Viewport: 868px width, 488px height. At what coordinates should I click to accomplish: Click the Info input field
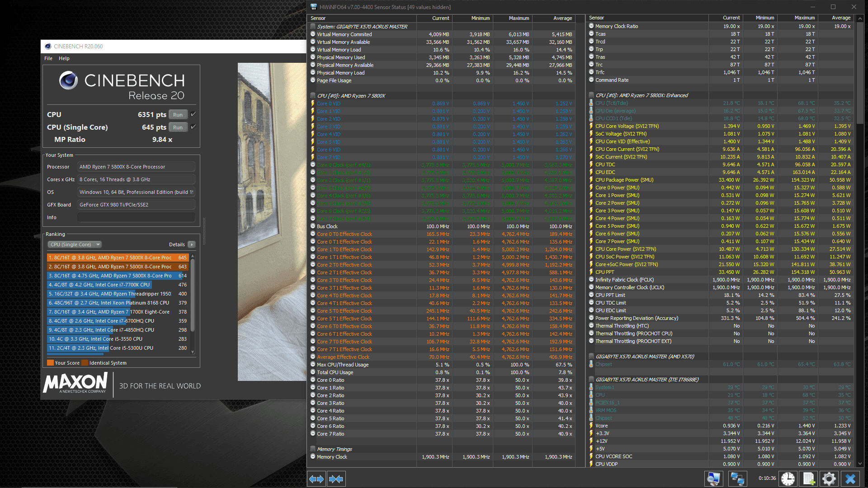136,217
